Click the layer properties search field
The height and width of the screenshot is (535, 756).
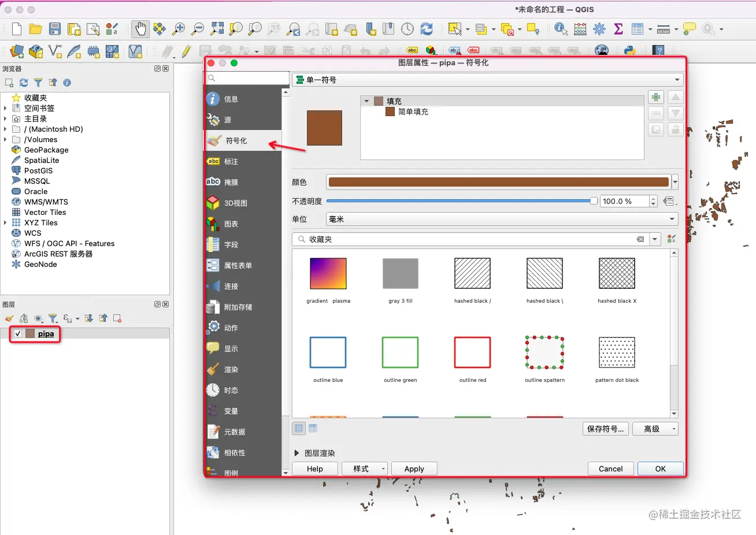247,78
